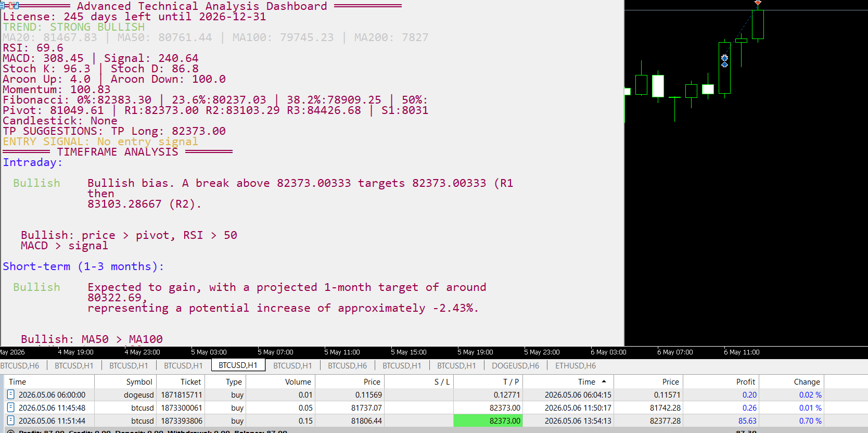Select the active BTCUSD,H1 tab
The image size is (868, 433).
point(238,365)
